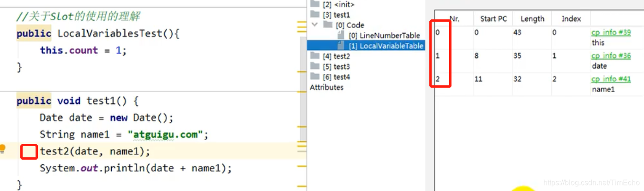644x191 pixels.
Task: Select [1] LocalVariableTable tree entry
Action: point(386,46)
